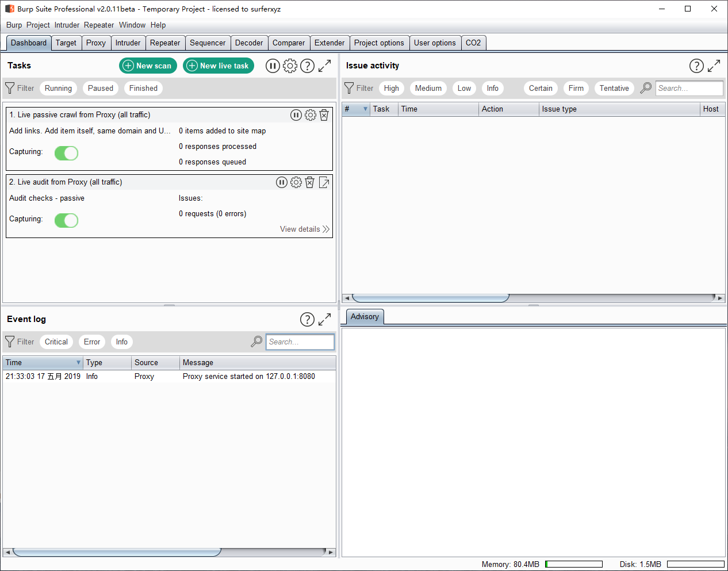Open Tasks panel help icon
This screenshot has height=571, width=728.
point(308,66)
